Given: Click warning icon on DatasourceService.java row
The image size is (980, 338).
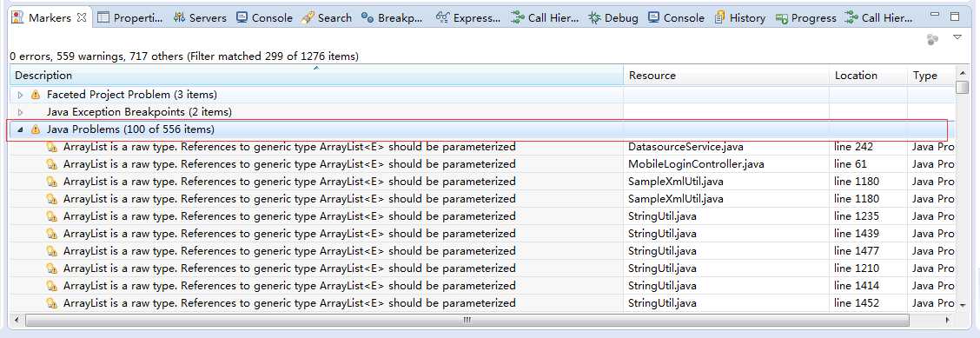Looking at the screenshot, I should point(52,148).
